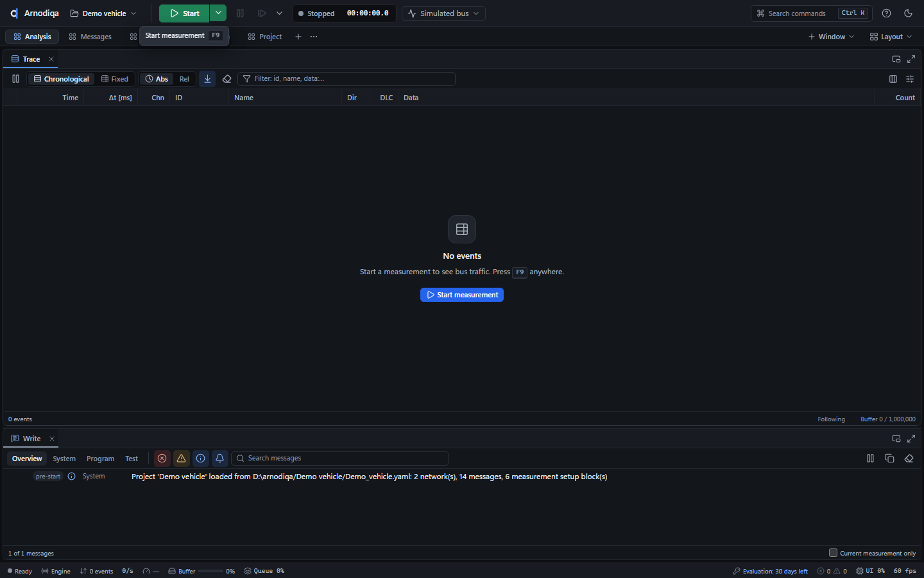Maximize the Trace panel
Screen dimensions: 924x578
911,59
